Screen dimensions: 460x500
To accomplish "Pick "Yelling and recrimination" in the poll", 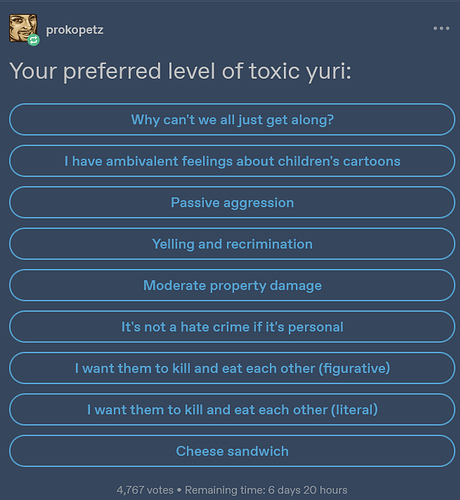I will click(232, 244).
